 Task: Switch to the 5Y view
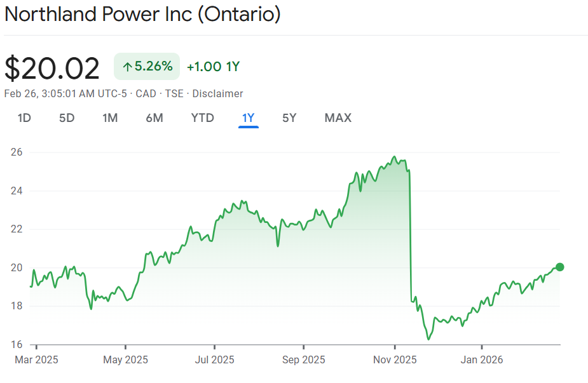click(289, 118)
